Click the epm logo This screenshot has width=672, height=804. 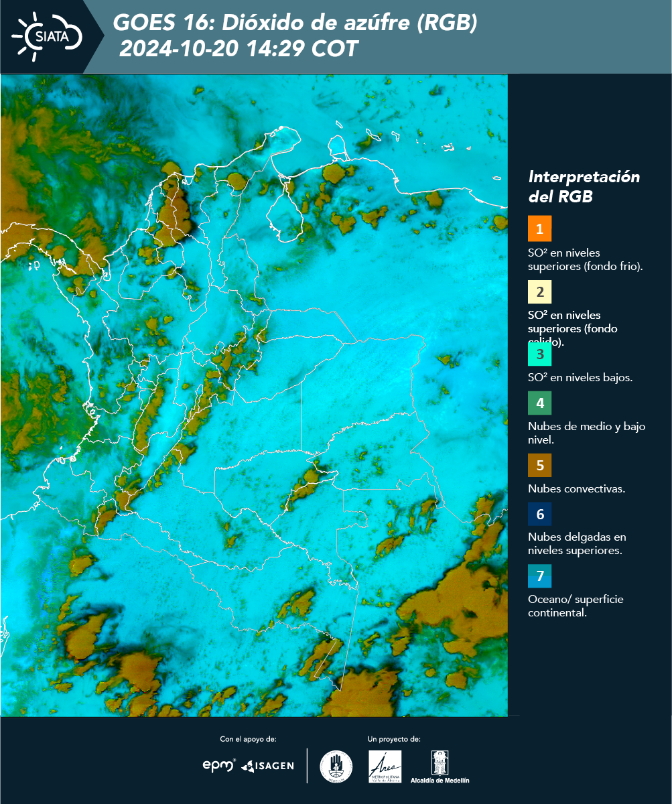click(x=220, y=765)
